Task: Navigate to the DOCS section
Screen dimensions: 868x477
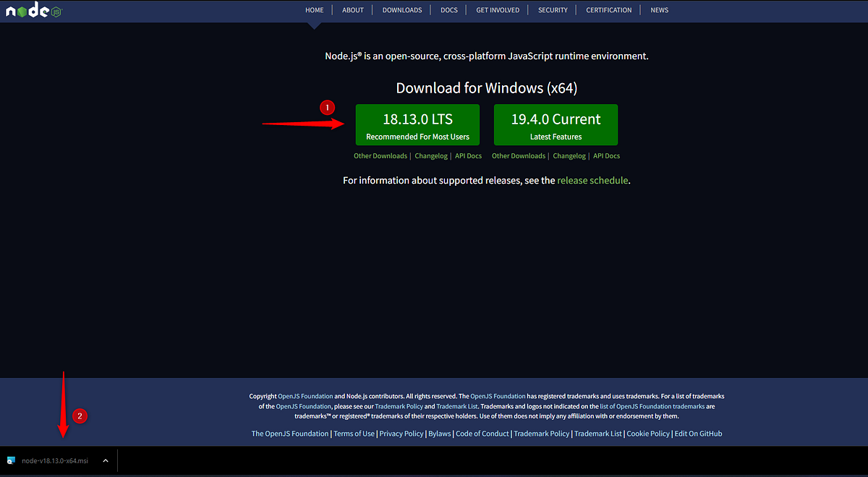Action: pos(448,9)
